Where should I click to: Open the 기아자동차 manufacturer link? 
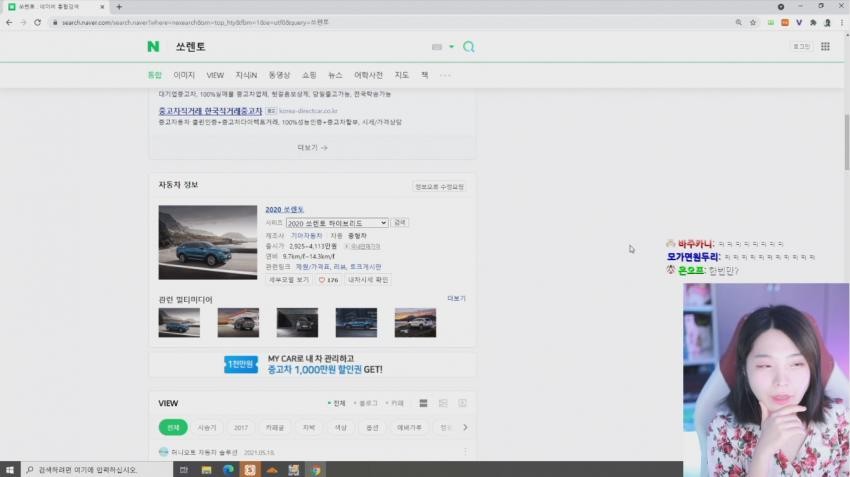click(306, 236)
